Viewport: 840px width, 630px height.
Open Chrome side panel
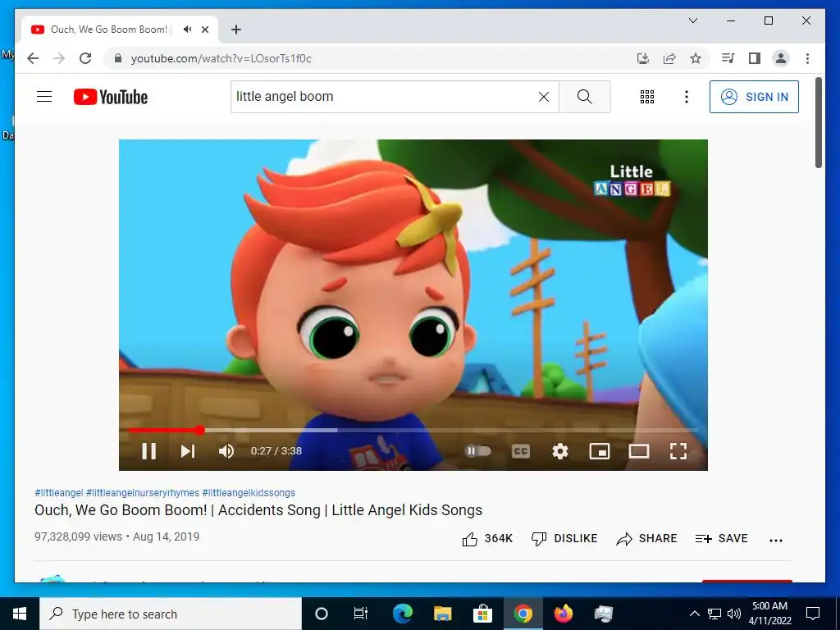click(x=755, y=58)
